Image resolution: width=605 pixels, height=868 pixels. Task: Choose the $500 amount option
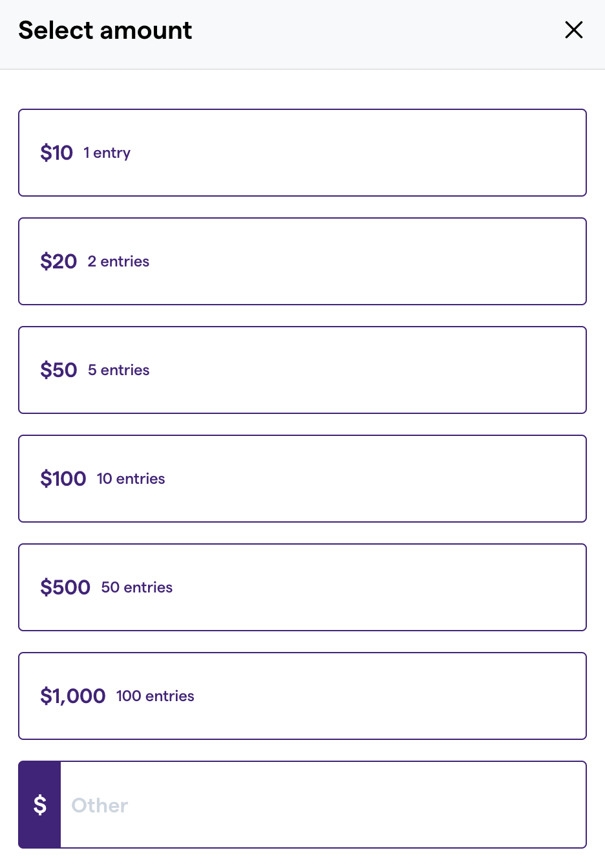tap(302, 587)
